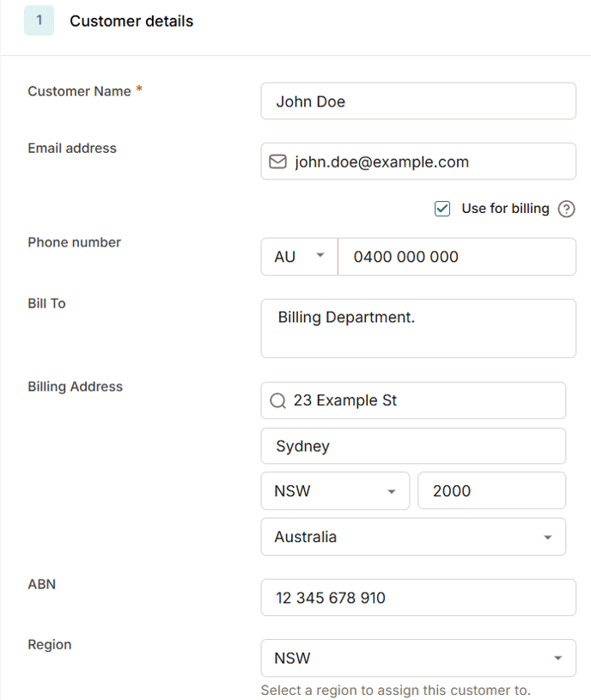
Task: Click the arrow on the Australia country selector
Action: point(551,536)
